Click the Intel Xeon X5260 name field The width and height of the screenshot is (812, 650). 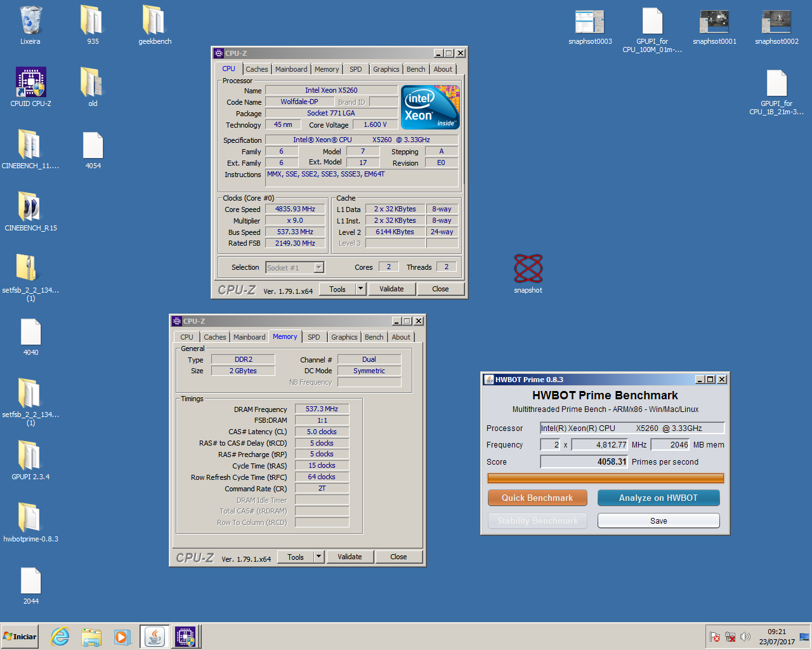pos(331,90)
